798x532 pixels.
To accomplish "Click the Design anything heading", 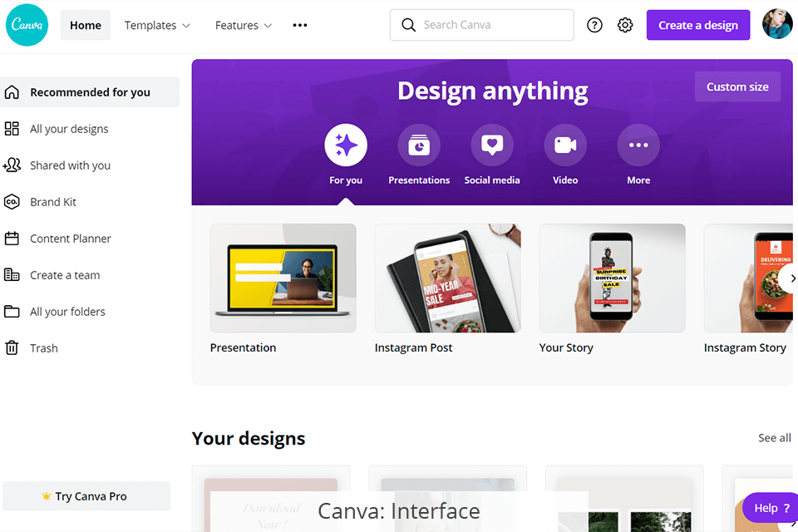I will click(493, 91).
